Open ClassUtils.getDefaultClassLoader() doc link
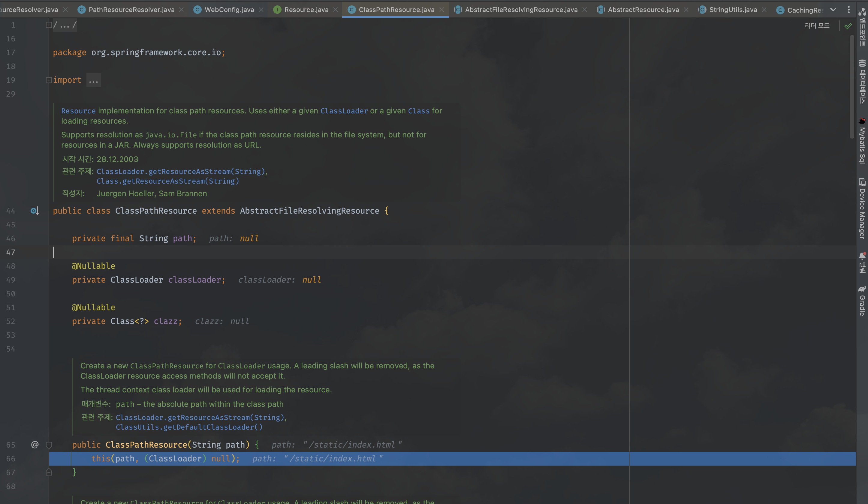Image resolution: width=868 pixels, height=504 pixels. [x=189, y=427]
